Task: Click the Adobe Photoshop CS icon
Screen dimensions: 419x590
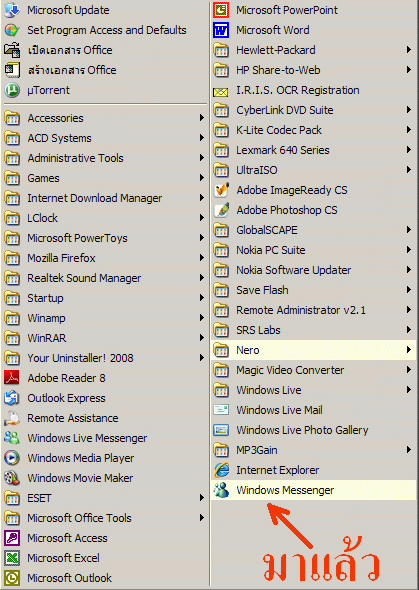Action: tap(221, 210)
